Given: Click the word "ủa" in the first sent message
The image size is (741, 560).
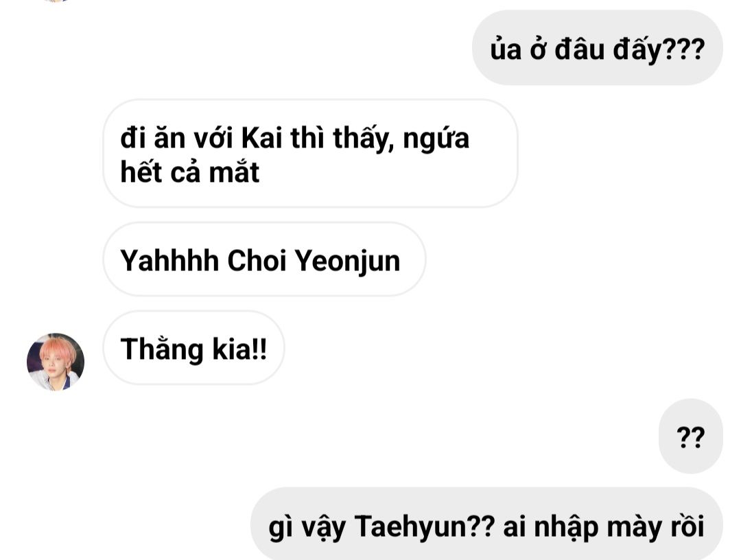Looking at the screenshot, I should coord(506,48).
